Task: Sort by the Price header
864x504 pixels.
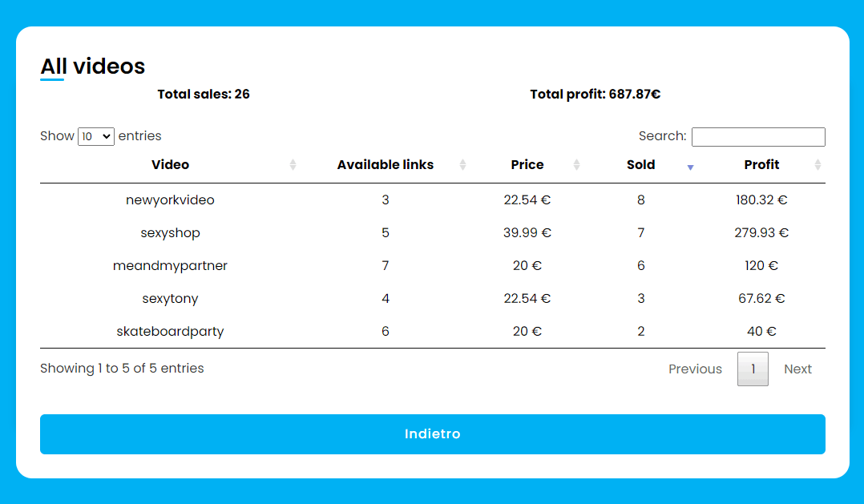Action: [x=527, y=165]
